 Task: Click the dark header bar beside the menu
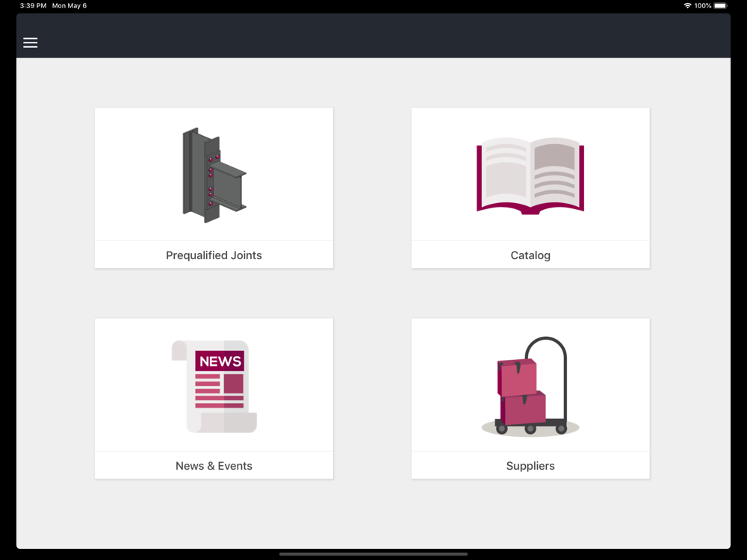(x=381, y=36)
